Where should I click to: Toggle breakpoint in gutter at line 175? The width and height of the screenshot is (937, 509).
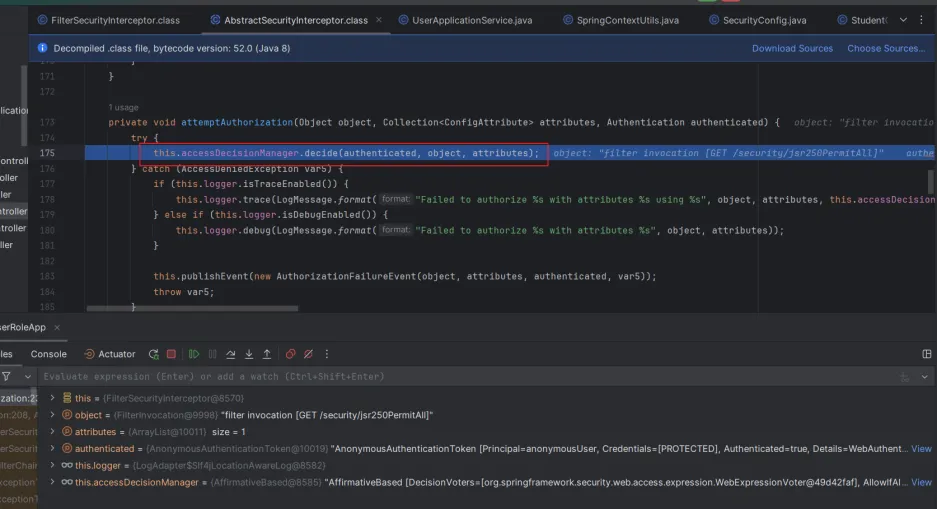point(45,153)
